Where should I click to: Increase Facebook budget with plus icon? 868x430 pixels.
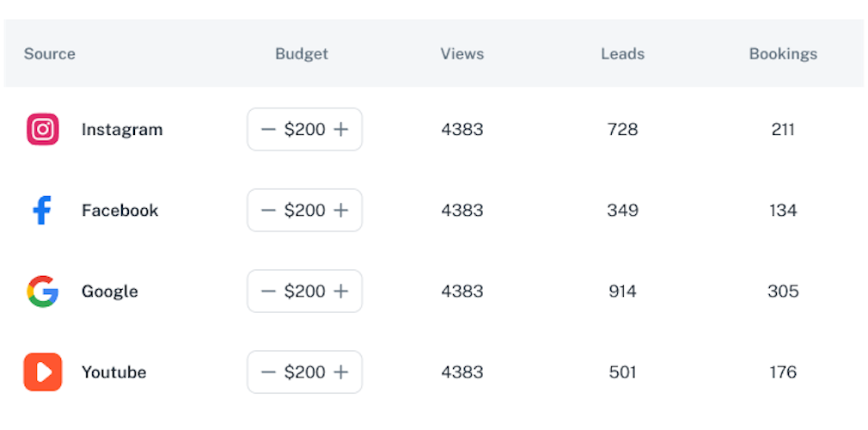tap(341, 210)
